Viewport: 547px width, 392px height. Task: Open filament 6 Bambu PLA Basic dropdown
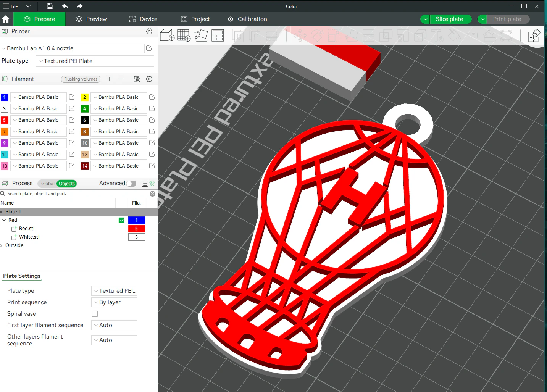coord(119,120)
